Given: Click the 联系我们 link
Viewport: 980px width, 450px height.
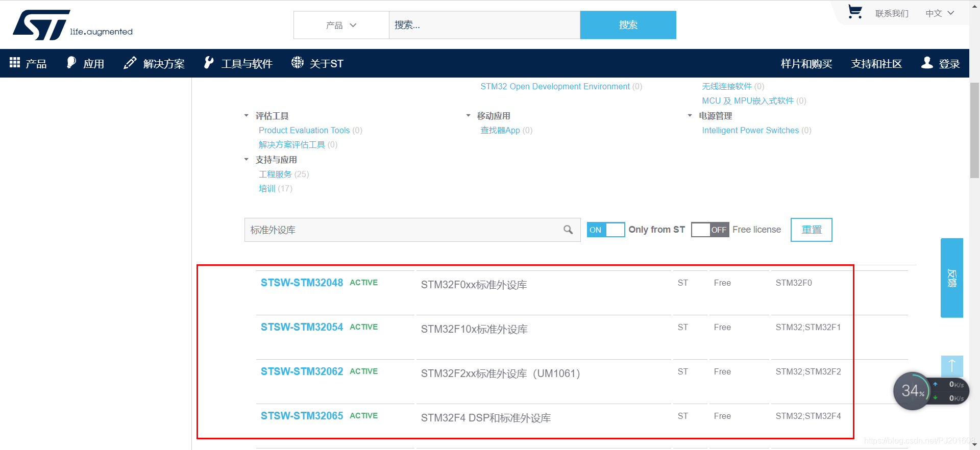Looking at the screenshot, I should click(892, 13).
